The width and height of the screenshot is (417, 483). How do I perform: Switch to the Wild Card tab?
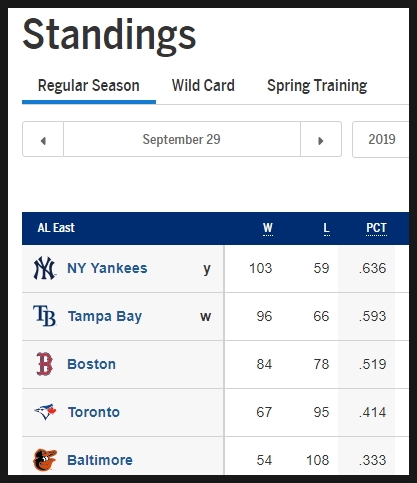[203, 86]
